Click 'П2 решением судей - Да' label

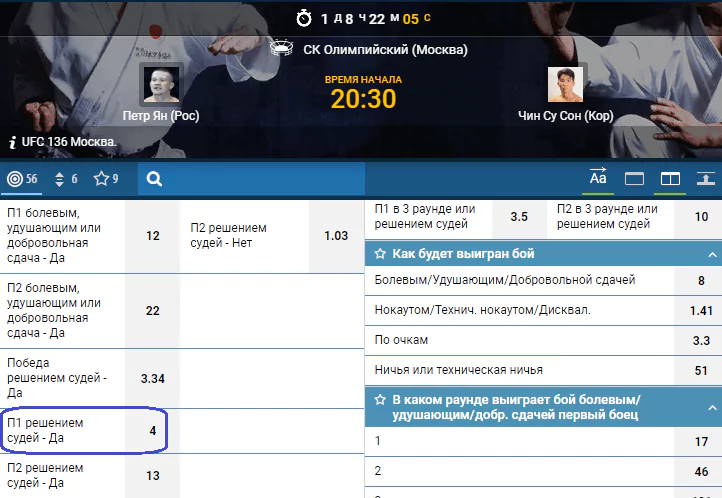[45, 475]
